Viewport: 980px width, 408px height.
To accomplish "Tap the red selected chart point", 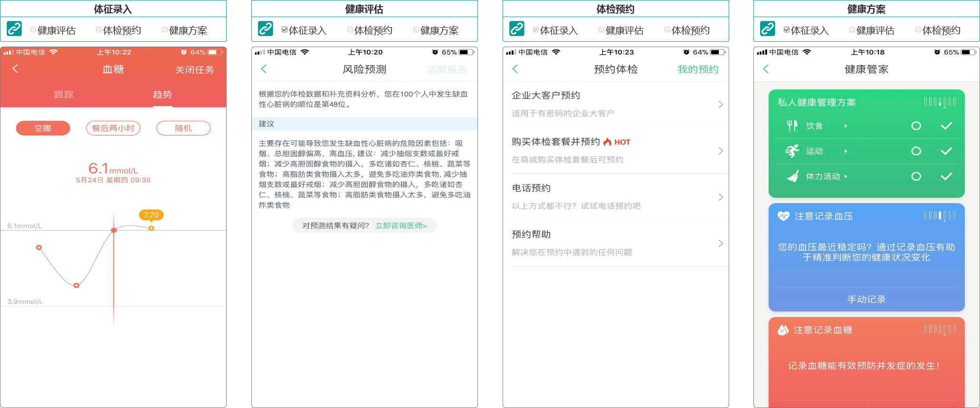I will (114, 230).
